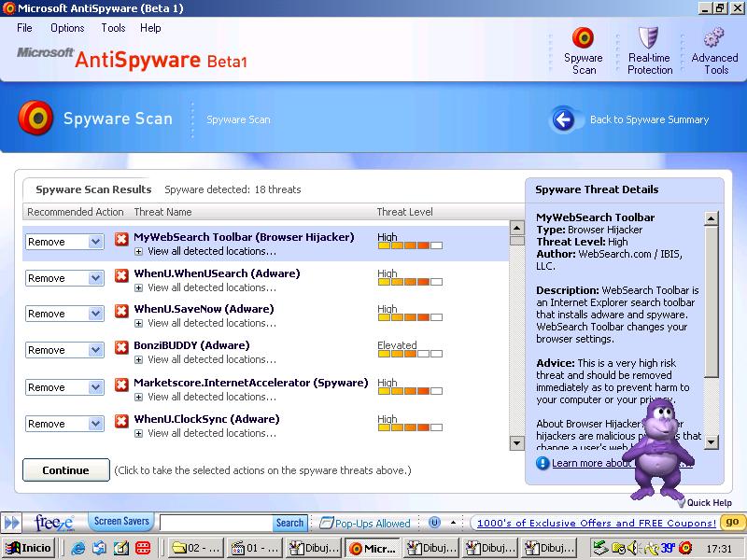Screen dimensions: 747x560
Task: Click red X icon beside WhenU.WhenUSearch
Action: tap(121, 275)
